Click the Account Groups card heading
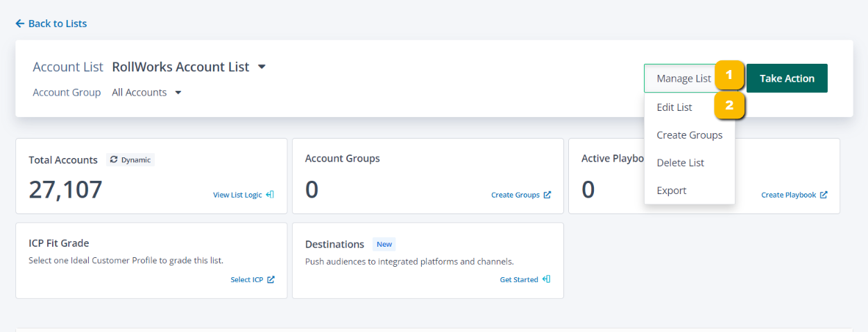Viewport: 868px width, 332px height. point(343,158)
